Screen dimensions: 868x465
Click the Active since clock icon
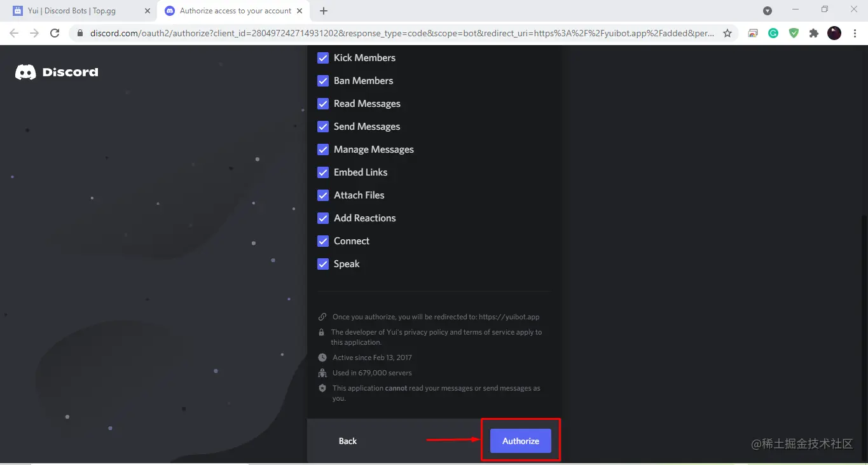(x=322, y=357)
